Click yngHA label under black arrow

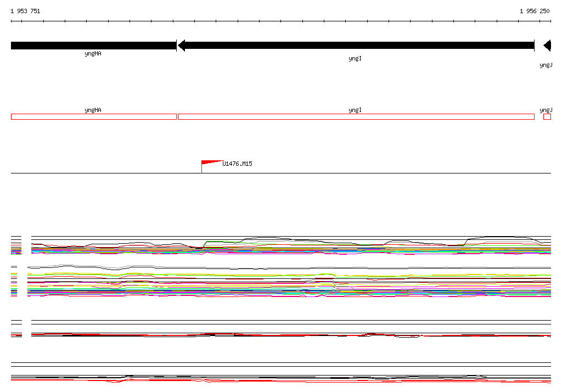point(93,53)
